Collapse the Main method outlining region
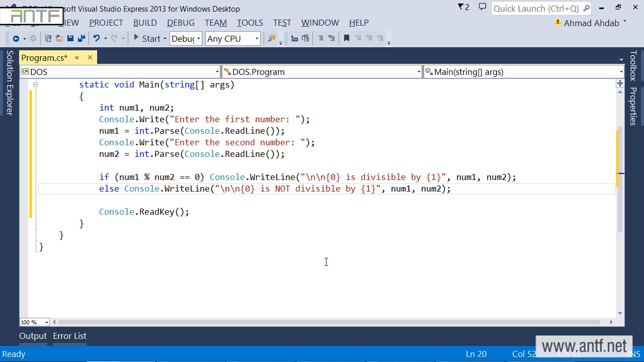Screen dimensions: 644x362 pyautogui.click(x=35, y=84)
